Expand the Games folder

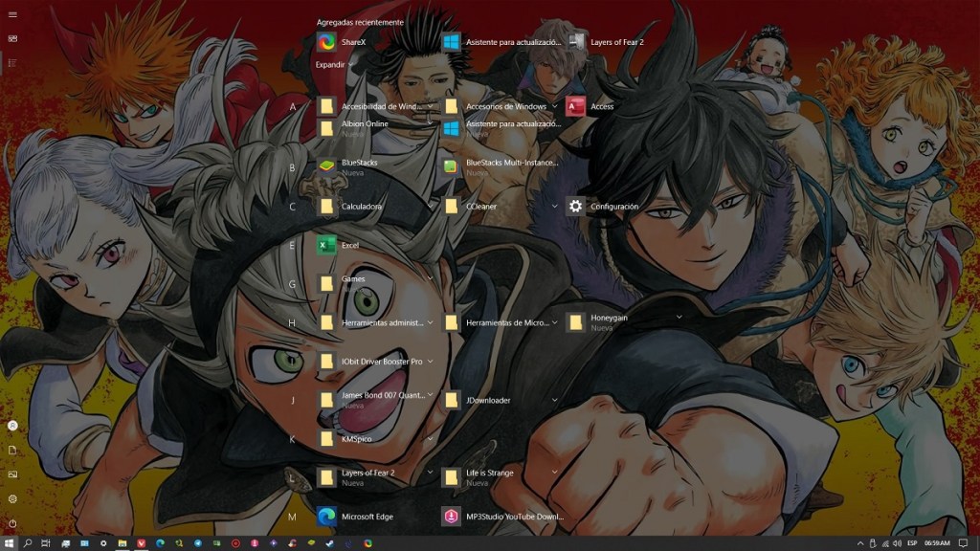click(x=430, y=278)
